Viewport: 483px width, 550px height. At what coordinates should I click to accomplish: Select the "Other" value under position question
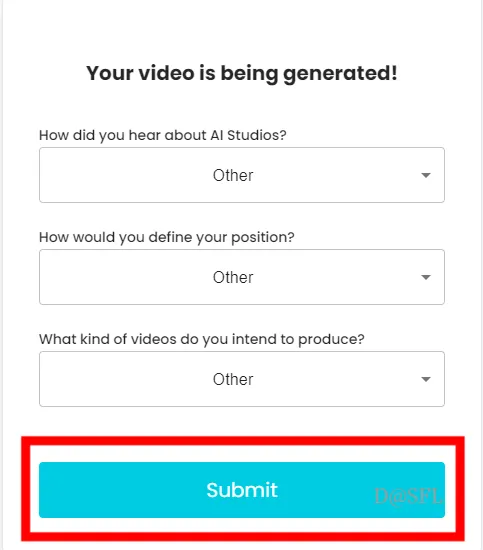pyautogui.click(x=233, y=277)
